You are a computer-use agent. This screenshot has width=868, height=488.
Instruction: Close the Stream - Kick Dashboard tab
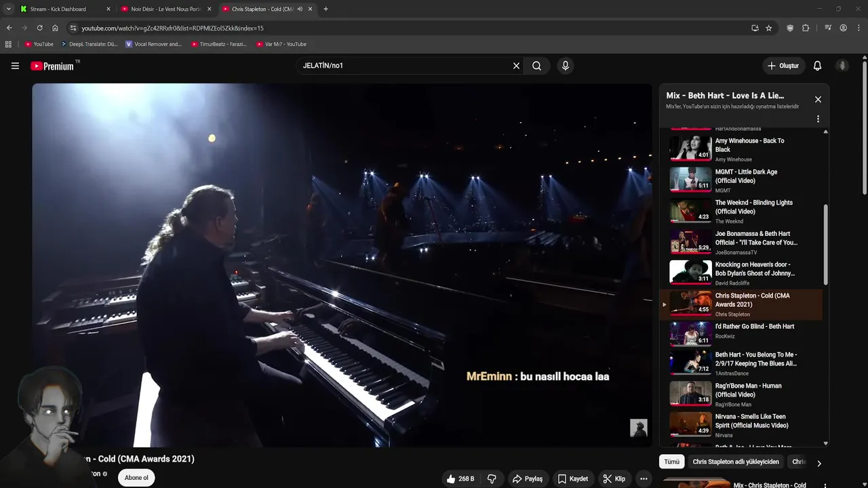pyautogui.click(x=108, y=9)
